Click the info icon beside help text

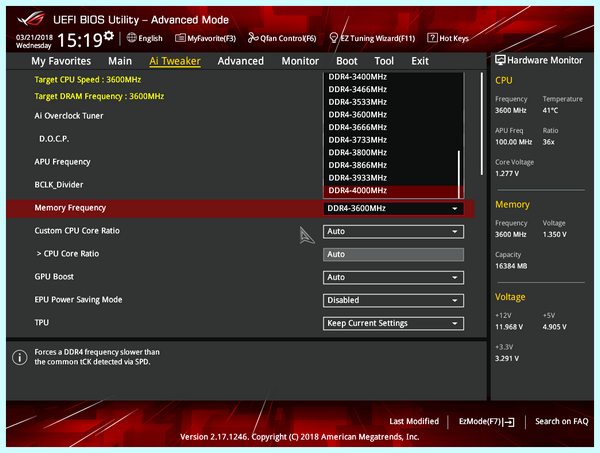pyautogui.click(x=20, y=357)
